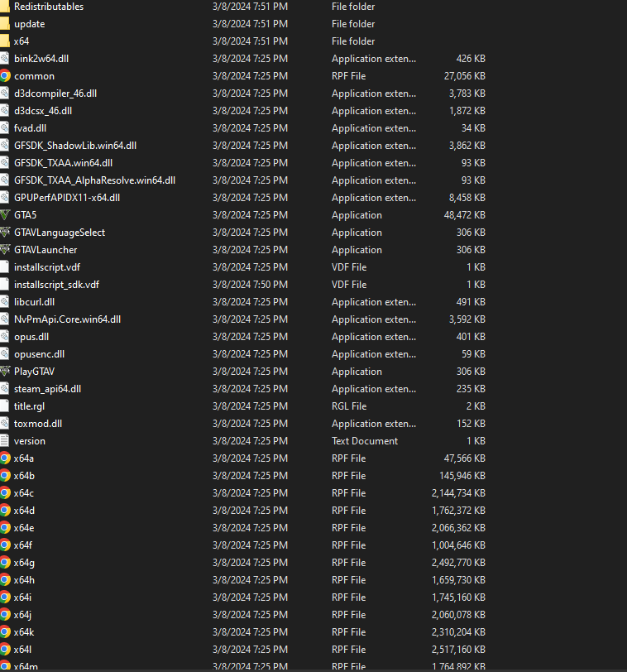Image resolution: width=627 pixels, height=672 pixels.
Task: Click the folder icon for Redistributables
Action: coord(5,7)
